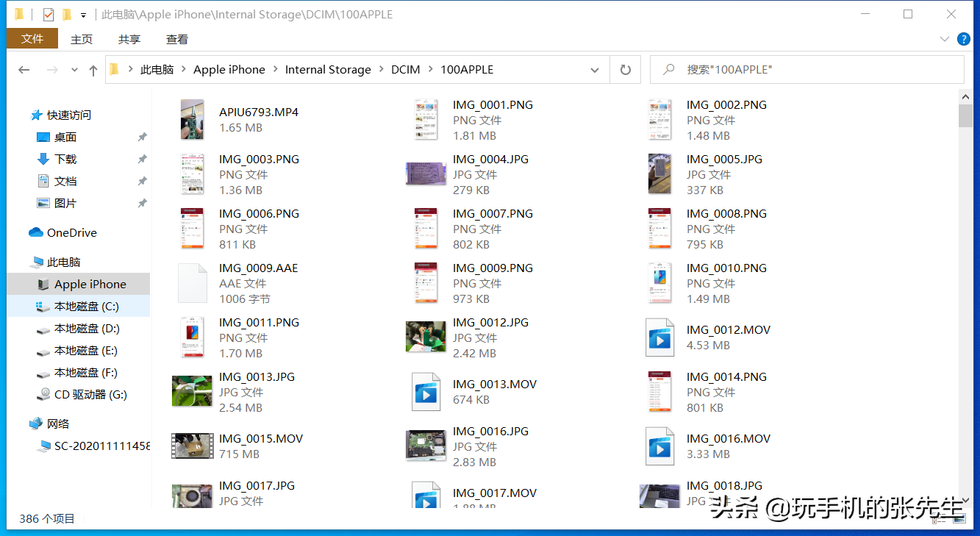This screenshot has width=980, height=536.
Task: Select the IMG_0015.MOV filmstrip icon
Action: pyautogui.click(x=193, y=446)
